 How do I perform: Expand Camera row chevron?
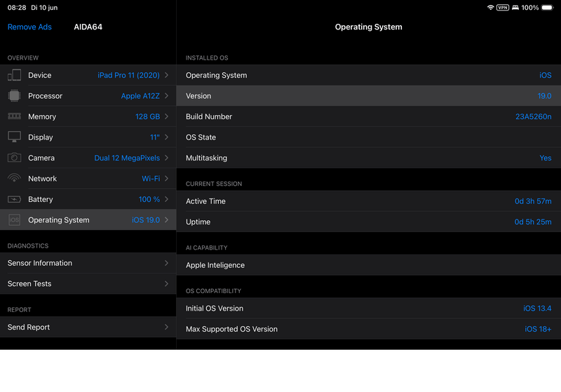coord(166,158)
